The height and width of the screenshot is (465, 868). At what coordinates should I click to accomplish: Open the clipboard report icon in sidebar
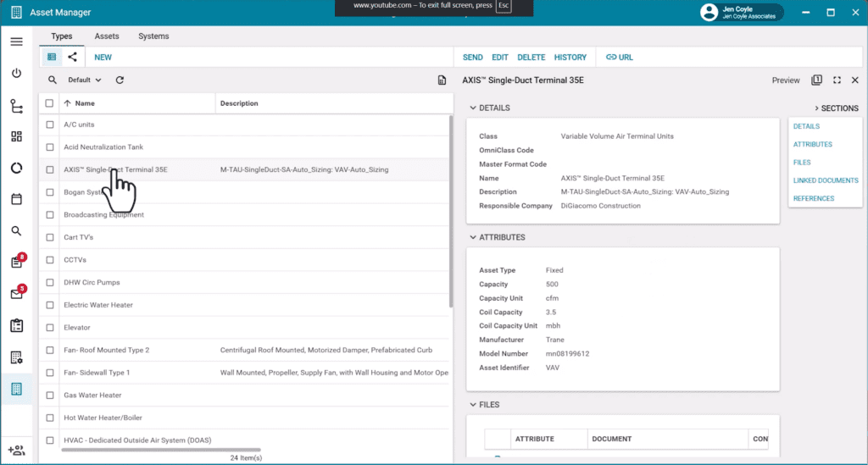coord(17,325)
